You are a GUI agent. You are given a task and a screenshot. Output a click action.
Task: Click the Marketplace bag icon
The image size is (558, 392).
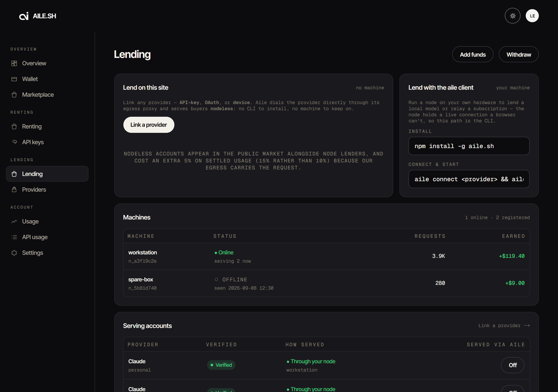[14, 95]
